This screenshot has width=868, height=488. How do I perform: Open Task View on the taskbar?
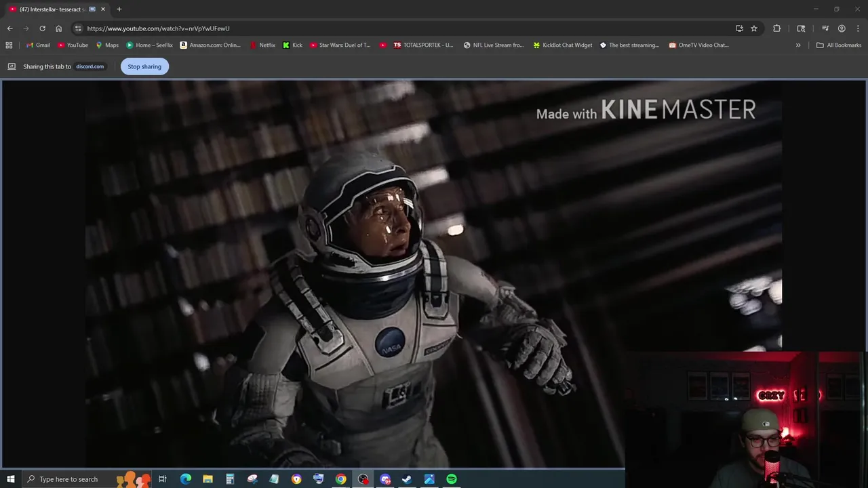click(163, 479)
